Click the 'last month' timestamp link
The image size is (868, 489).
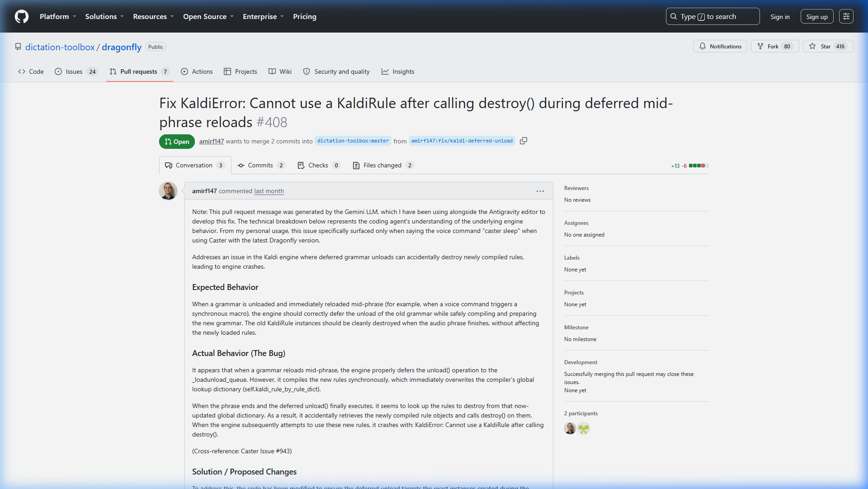[269, 191]
